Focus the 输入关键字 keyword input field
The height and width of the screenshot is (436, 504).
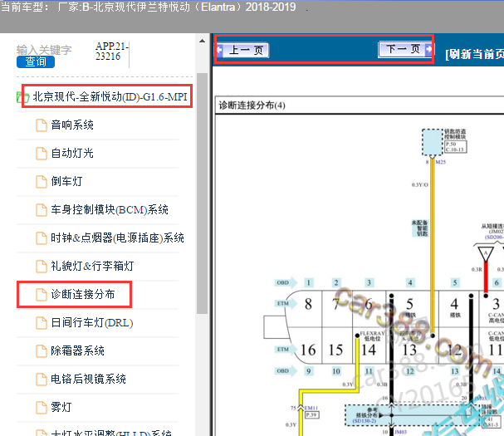44,50
